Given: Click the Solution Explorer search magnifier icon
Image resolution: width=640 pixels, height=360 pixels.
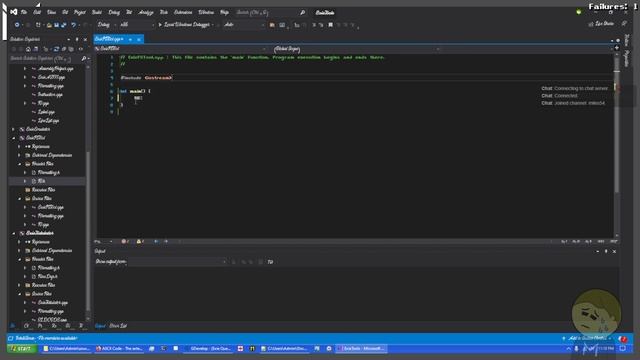Looking at the screenshot, I should (84, 59).
